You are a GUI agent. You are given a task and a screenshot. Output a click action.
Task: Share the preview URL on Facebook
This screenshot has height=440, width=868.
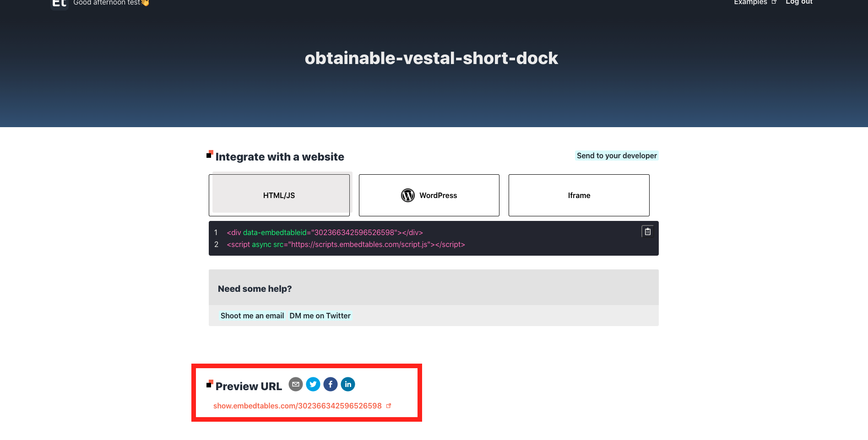(331, 384)
